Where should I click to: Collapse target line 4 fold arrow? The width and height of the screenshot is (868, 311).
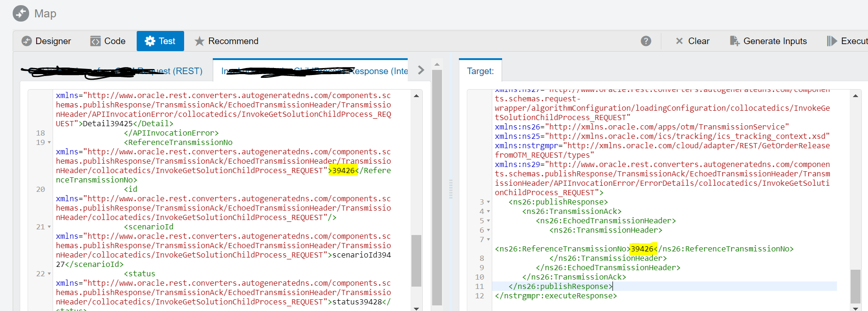[488, 212]
